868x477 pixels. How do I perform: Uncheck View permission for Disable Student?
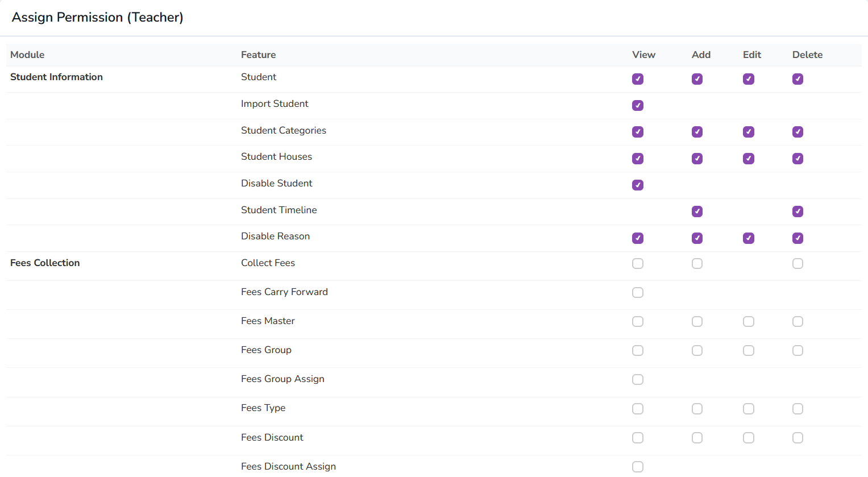click(638, 185)
